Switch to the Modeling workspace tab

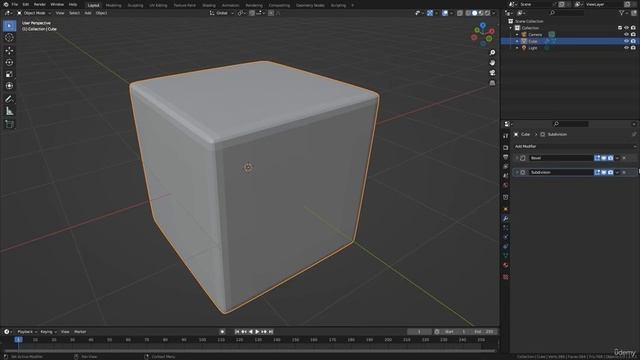coord(113,5)
